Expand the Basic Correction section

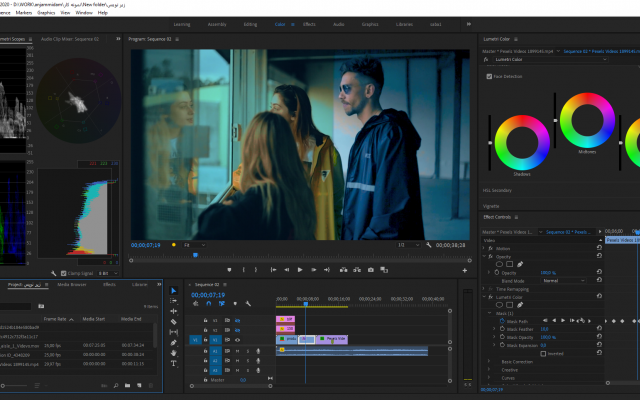(x=489, y=362)
